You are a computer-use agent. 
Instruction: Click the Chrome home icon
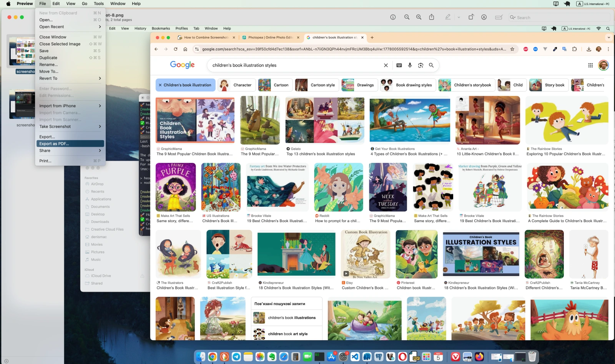[x=185, y=49]
